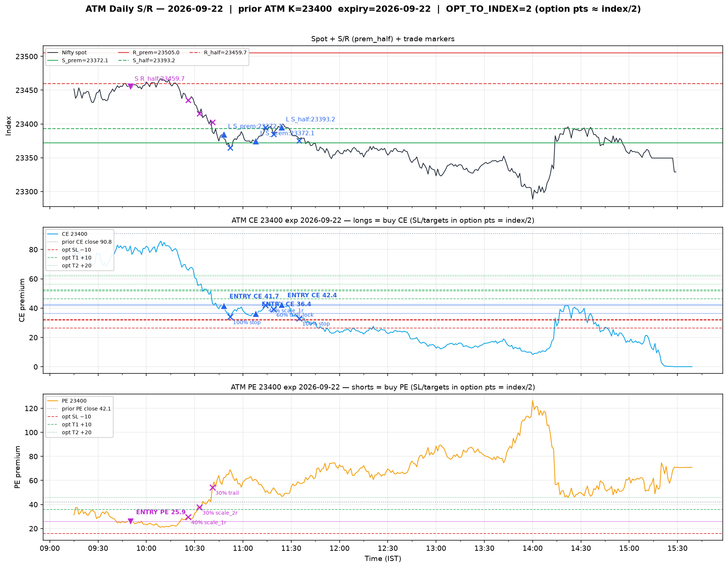Click the '30% scale_2r' annotation
Image resolution: width=728 pixels, height=568 pixels.
click(220, 513)
